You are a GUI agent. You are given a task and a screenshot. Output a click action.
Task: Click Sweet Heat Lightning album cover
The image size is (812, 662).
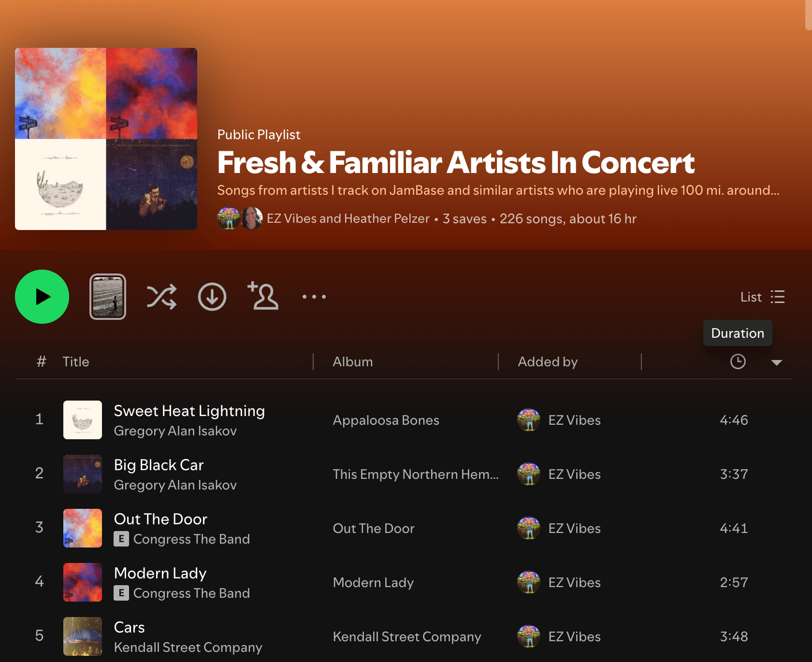(83, 420)
